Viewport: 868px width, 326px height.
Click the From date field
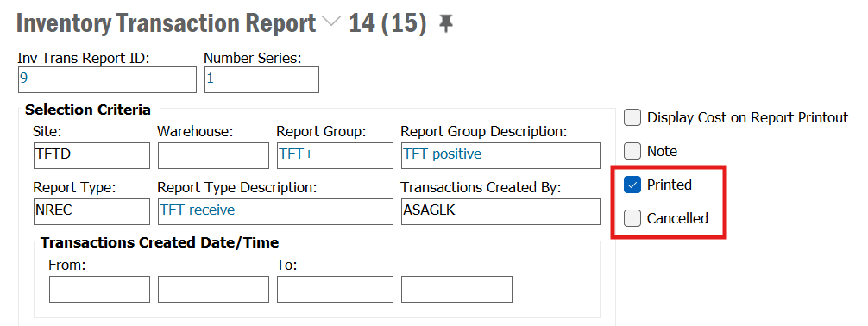[99, 290]
